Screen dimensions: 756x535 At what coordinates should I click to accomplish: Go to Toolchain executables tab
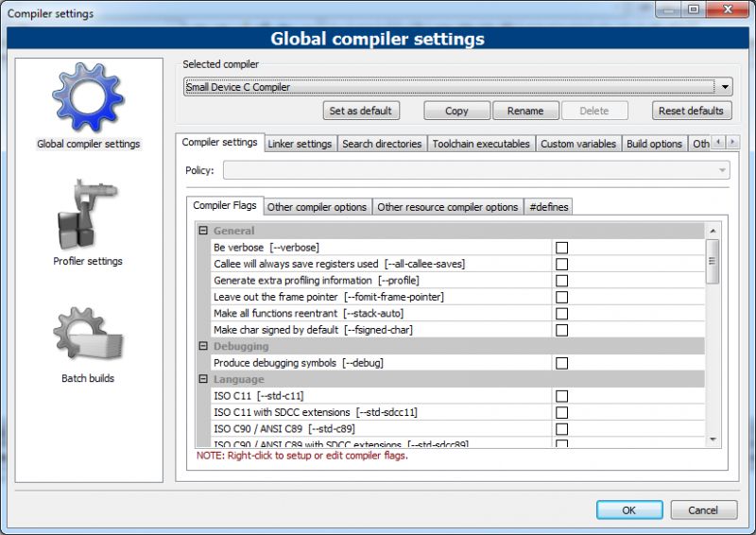click(x=481, y=144)
